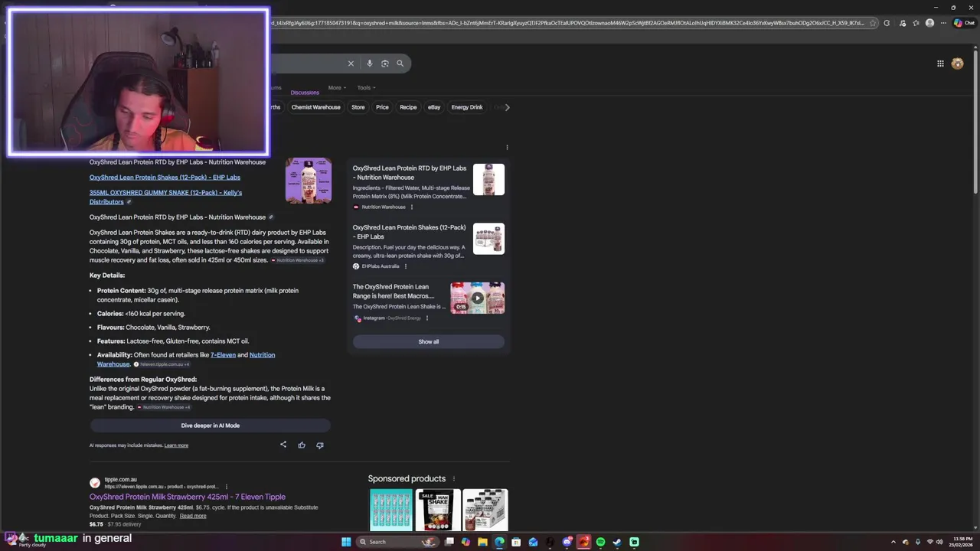Open the purple OxyShred bottle image

309,181
